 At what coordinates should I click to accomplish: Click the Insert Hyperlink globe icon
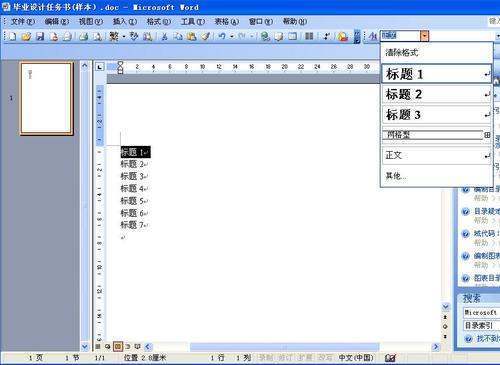tap(265, 36)
